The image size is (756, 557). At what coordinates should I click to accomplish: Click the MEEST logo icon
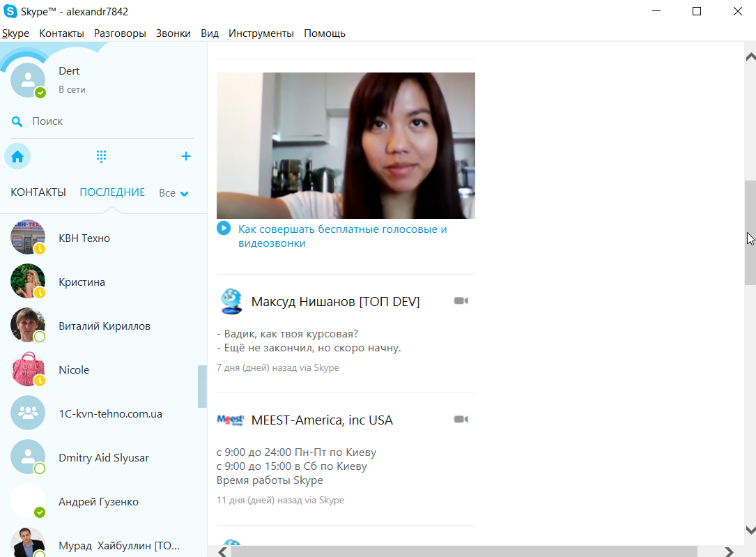click(231, 420)
